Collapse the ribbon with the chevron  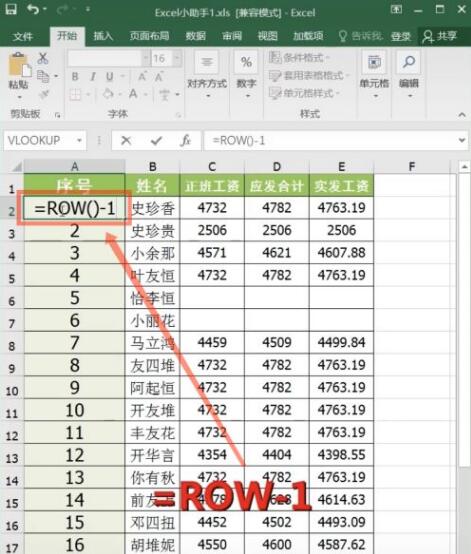(462, 114)
